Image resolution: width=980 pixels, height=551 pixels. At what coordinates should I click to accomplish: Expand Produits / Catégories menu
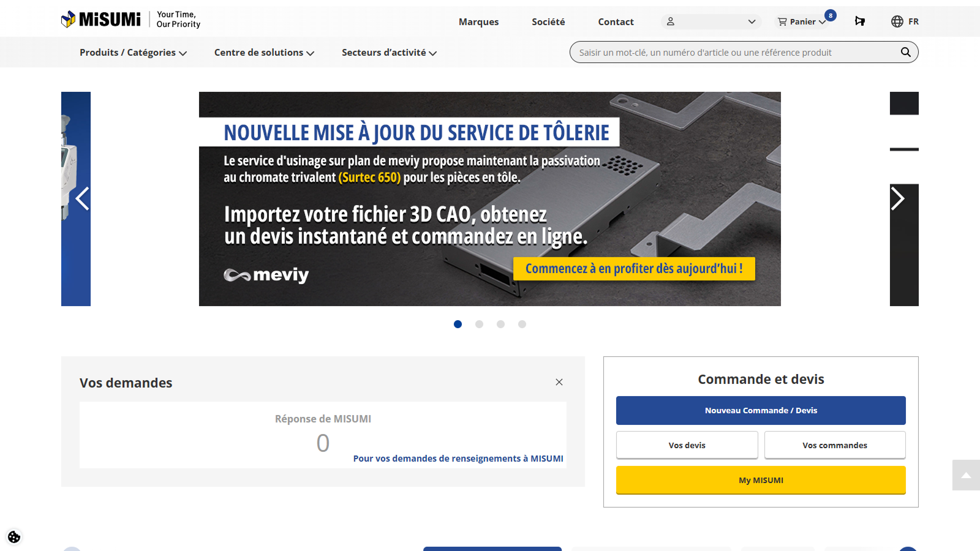133,53
